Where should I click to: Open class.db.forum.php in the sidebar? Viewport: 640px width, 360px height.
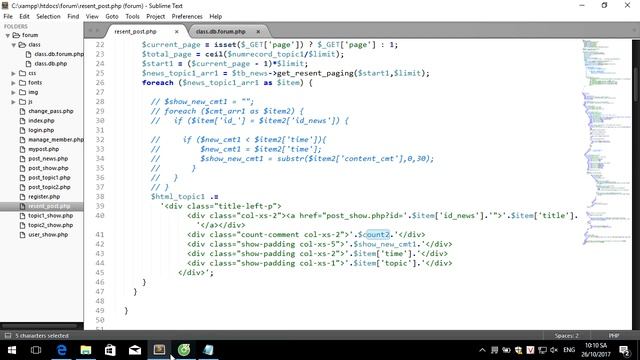[59, 54]
